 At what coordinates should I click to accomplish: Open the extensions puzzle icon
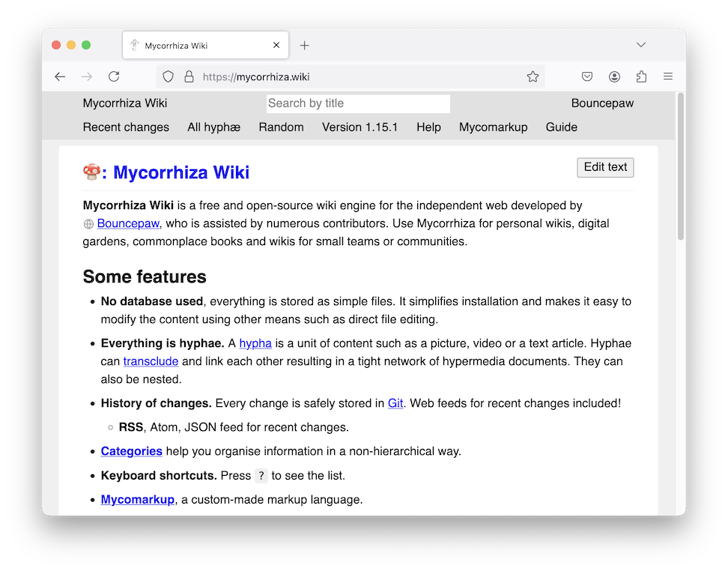tap(641, 76)
